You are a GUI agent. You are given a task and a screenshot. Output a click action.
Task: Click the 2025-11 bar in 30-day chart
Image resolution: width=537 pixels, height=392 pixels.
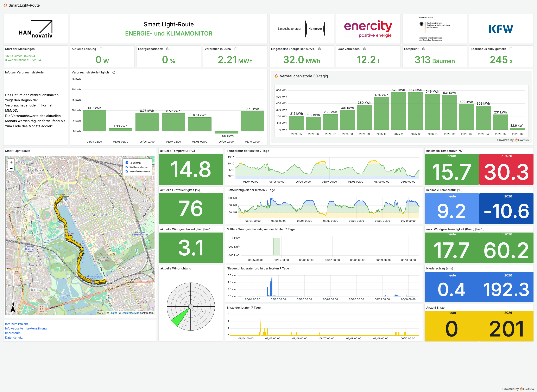(398, 111)
